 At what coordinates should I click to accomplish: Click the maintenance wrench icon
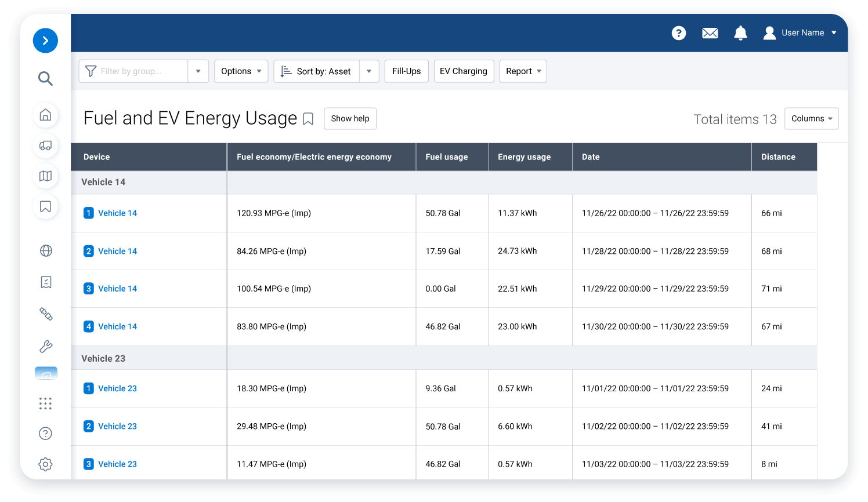45,347
